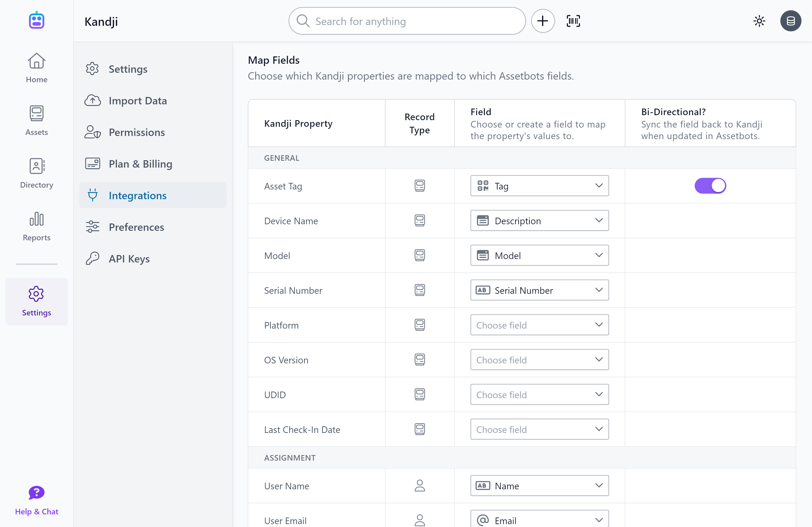Click the API Keys key icon
812x527 pixels.
(x=93, y=258)
